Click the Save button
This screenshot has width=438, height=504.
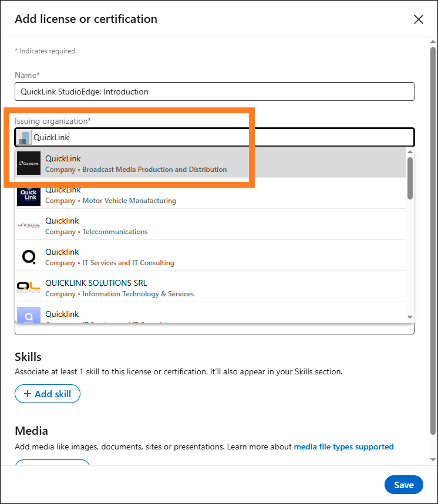(404, 485)
